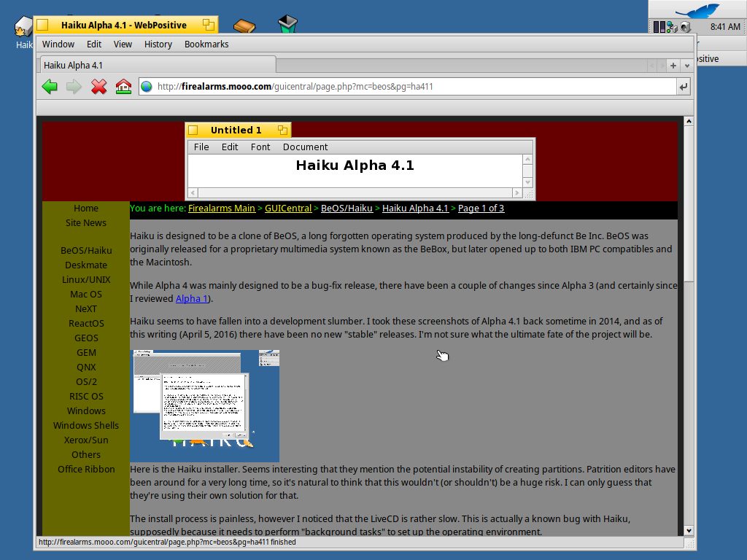Open BeOS/Haiku link in breadcrumb trail
Screen dimensions: 747x560
coord(347,208)
